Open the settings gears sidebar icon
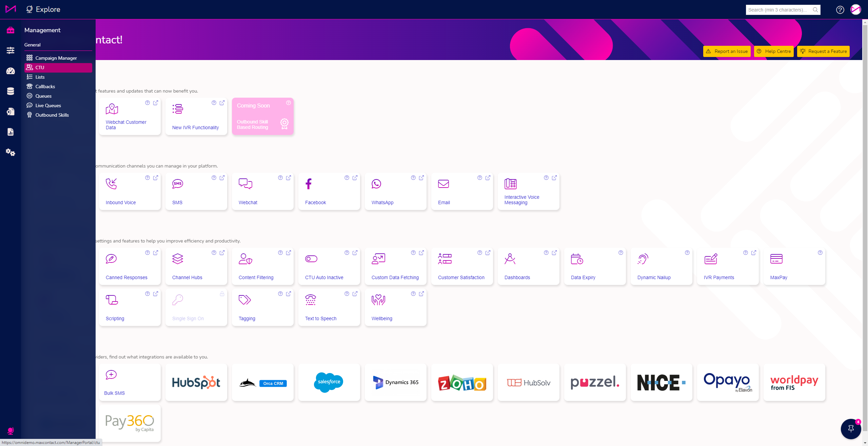The width and height of the screenshot is (868, 446). 11,152
